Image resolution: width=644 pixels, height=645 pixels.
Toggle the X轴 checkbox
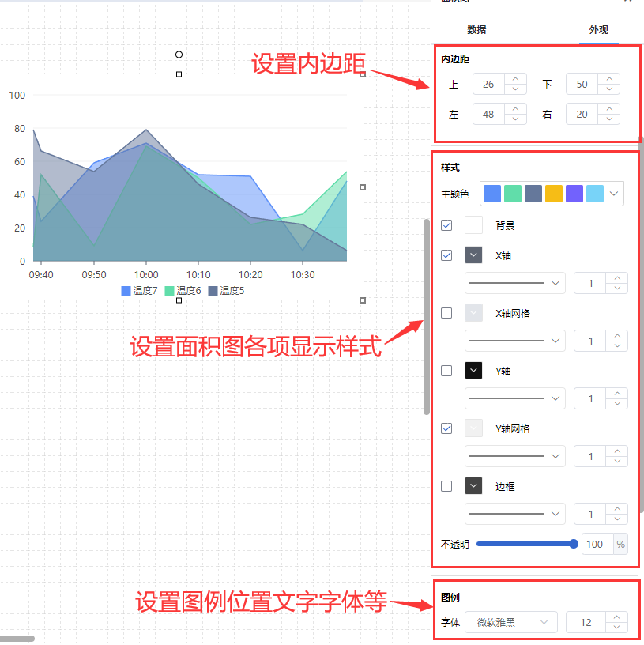446,255
